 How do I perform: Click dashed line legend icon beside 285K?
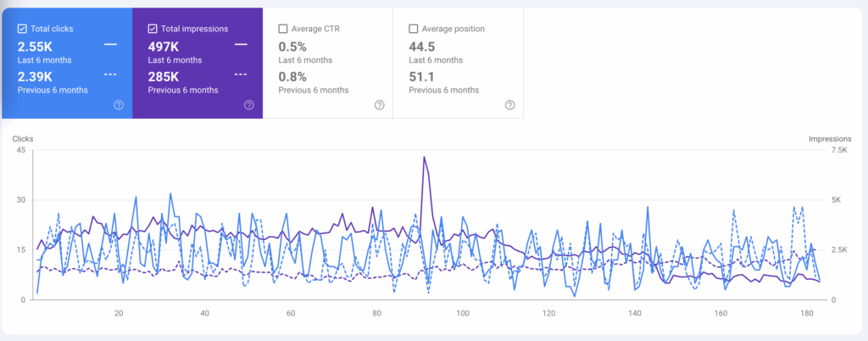(241, 75)
